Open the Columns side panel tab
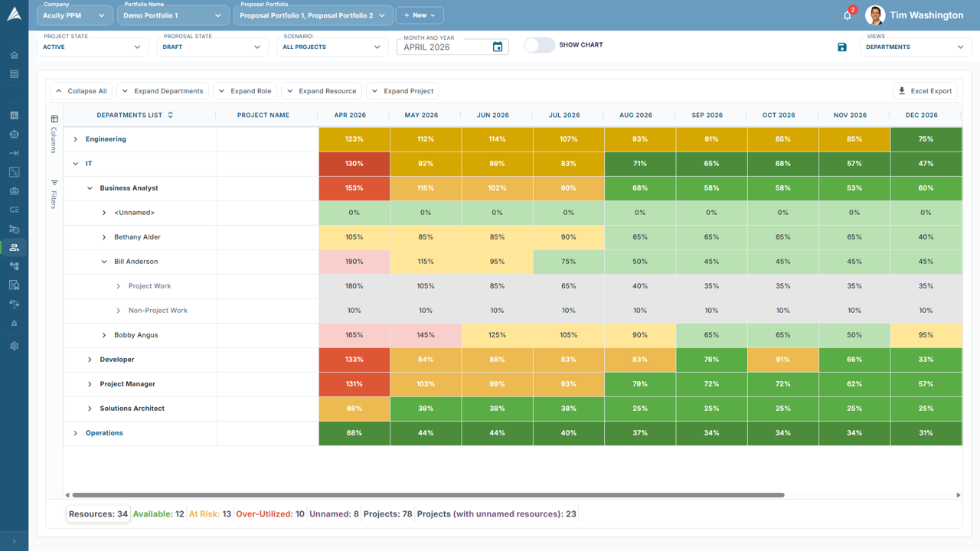Screen dimensions: 980x551 [54, 134]
